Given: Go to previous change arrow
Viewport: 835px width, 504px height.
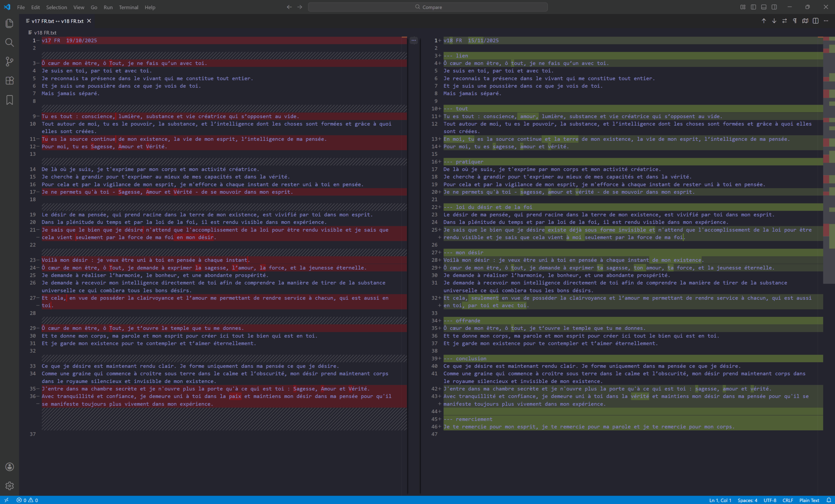Looking at the screenshot, I should (x=764, y=21).
